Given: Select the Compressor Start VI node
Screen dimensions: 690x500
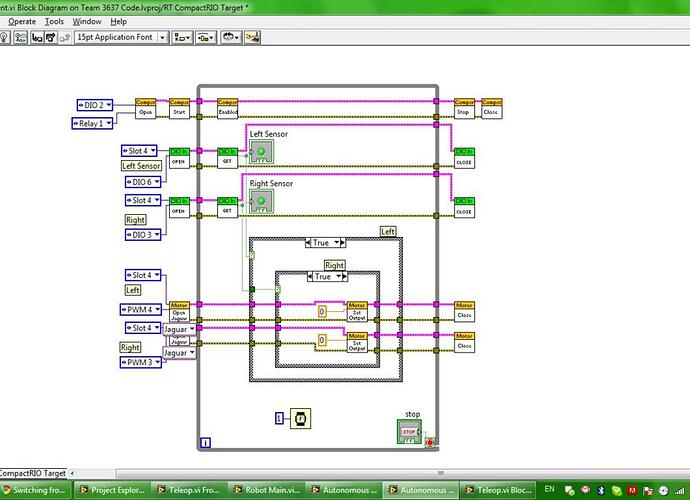Looking at the screenshot, I should (x=179, y=108).
